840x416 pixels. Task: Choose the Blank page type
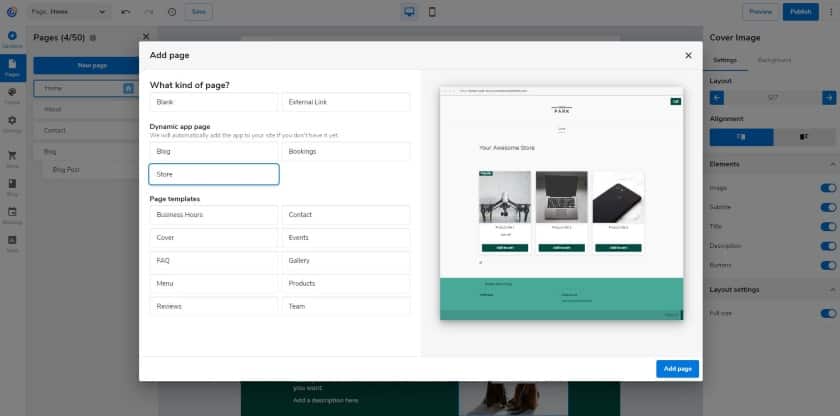click(214, 102)
